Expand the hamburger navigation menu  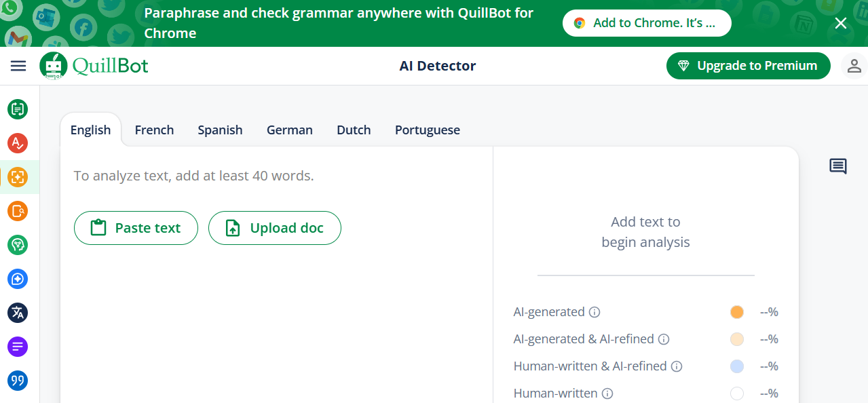click(x=18, y=66)
